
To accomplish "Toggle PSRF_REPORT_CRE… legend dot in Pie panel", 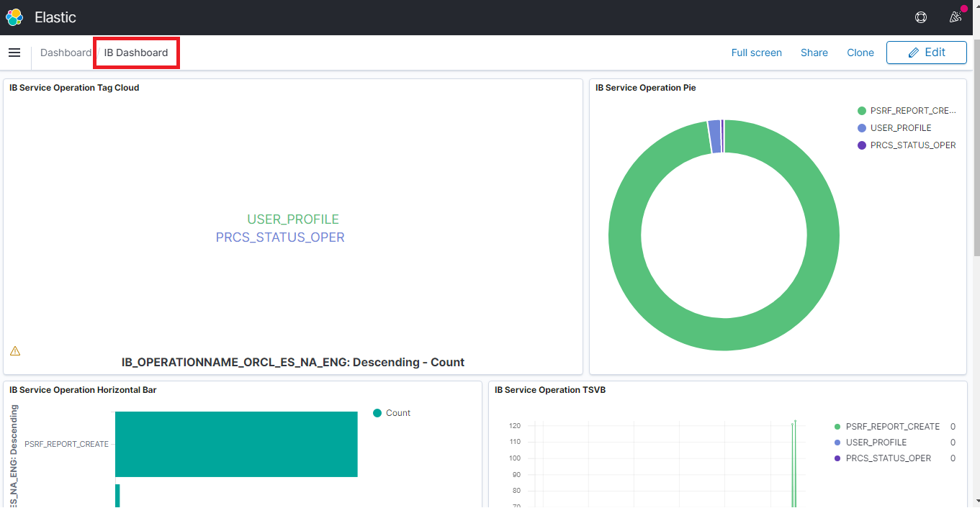I will pyautogui.click(x=861, y=111).
